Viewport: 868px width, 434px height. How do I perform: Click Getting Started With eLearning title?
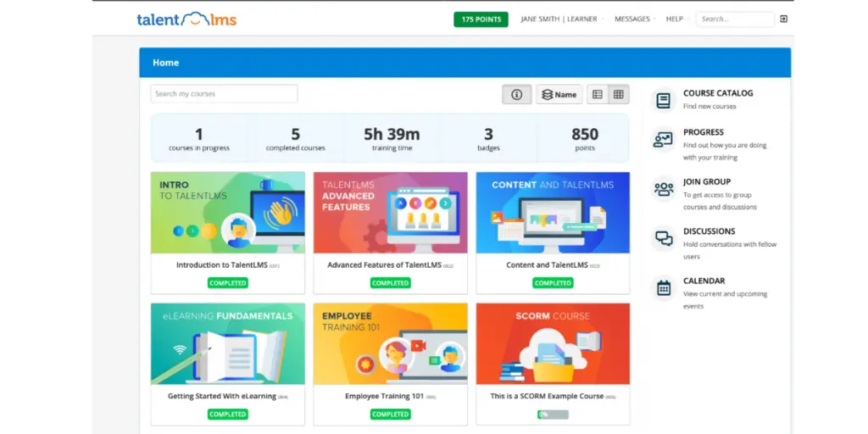click(222, 397)
